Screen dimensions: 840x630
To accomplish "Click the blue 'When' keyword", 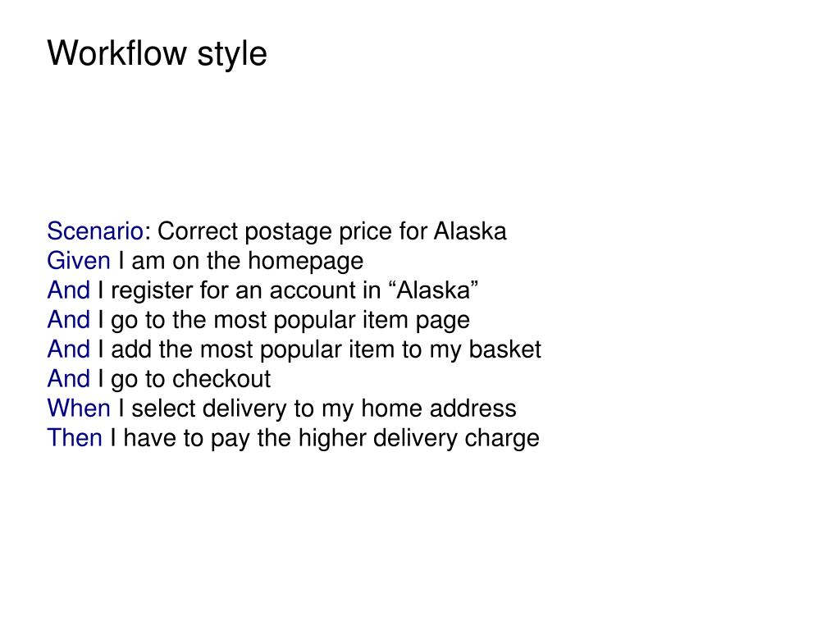I will [79, 409].
